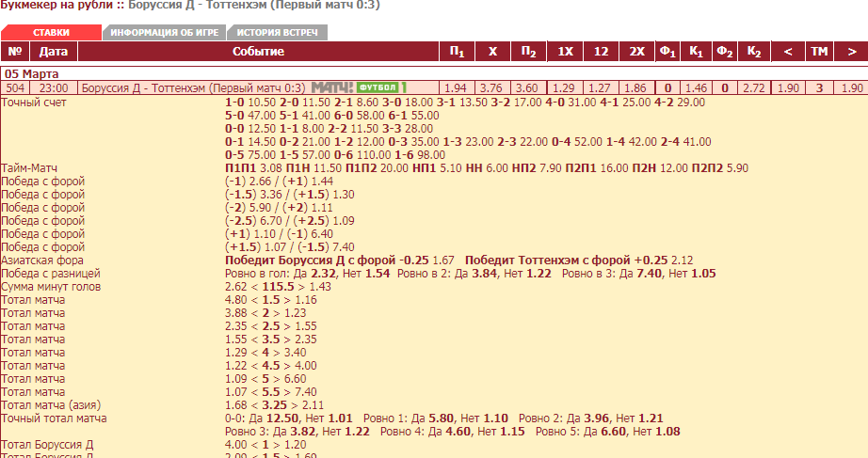Select Ровно в гол Да 2.32
Screen dimensions: 868x458
[x=317, y=274]
